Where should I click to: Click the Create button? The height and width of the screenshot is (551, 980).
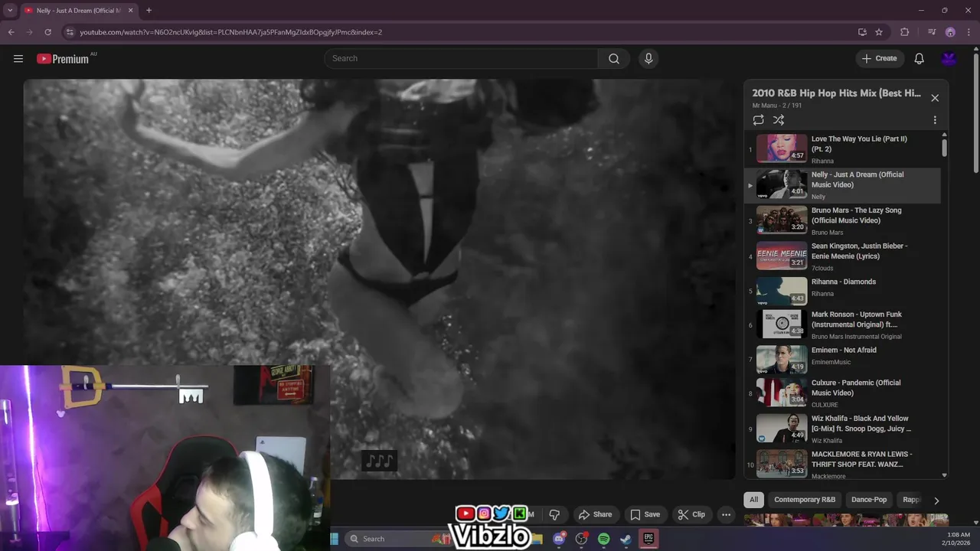(880, 58)
